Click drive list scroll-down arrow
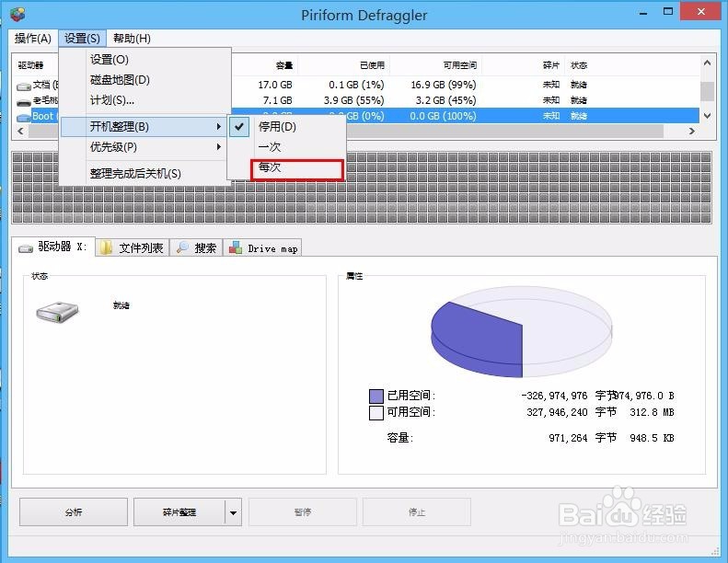728x563 pixels. click(x=707, y=116)
